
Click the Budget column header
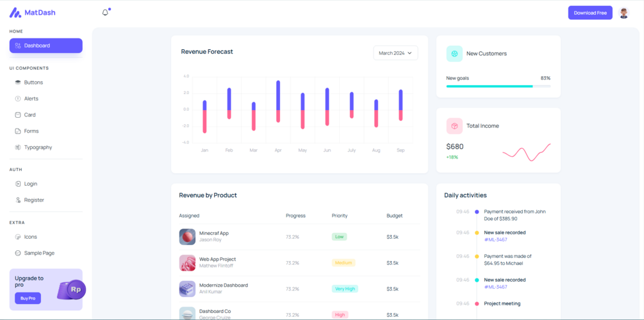(x=395, y=216)
